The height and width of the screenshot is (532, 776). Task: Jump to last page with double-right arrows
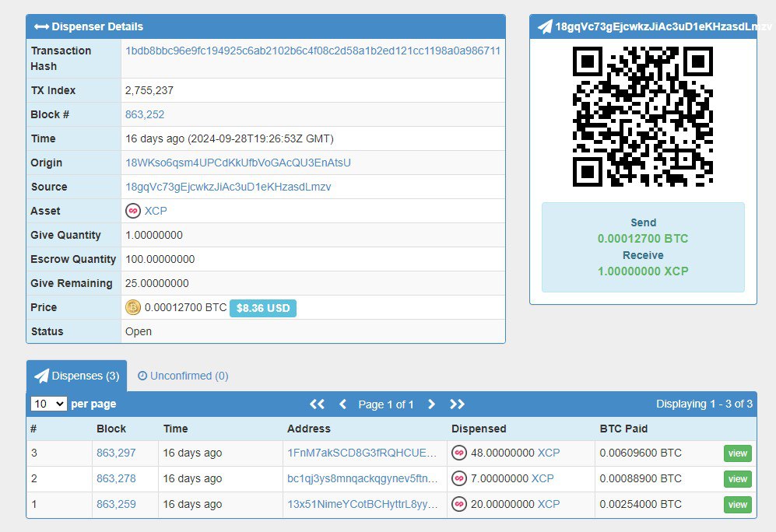coord(457,404)
